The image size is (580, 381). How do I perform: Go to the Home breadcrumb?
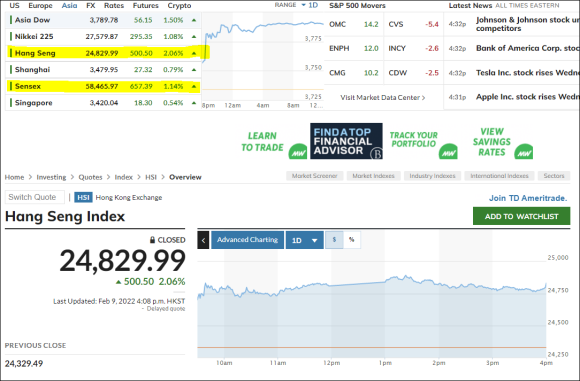coord(14,177)
